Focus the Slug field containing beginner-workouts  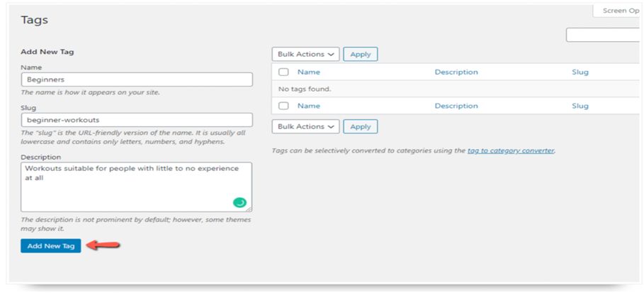[x=136, y=120]
